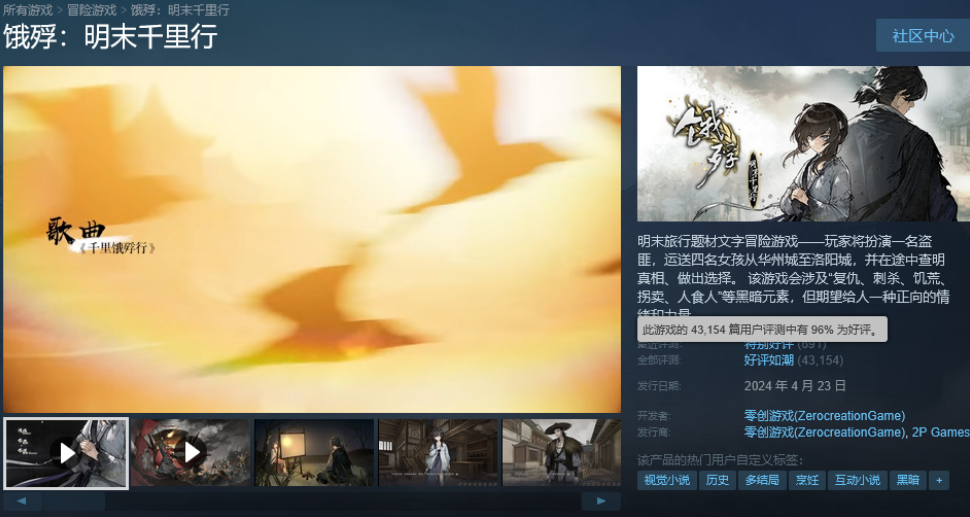This screenshot has width=970, height=517.
Task: Open the 好评如潮 all reviews link
Action: (768, 360)
